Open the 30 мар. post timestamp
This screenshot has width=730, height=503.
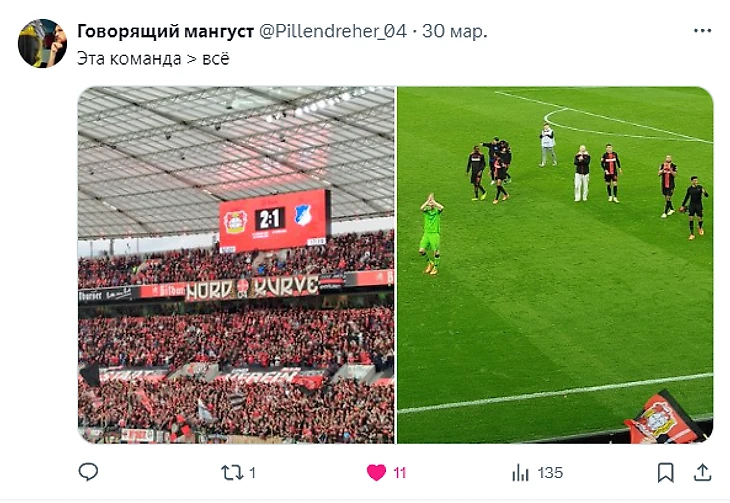point(454,31)
